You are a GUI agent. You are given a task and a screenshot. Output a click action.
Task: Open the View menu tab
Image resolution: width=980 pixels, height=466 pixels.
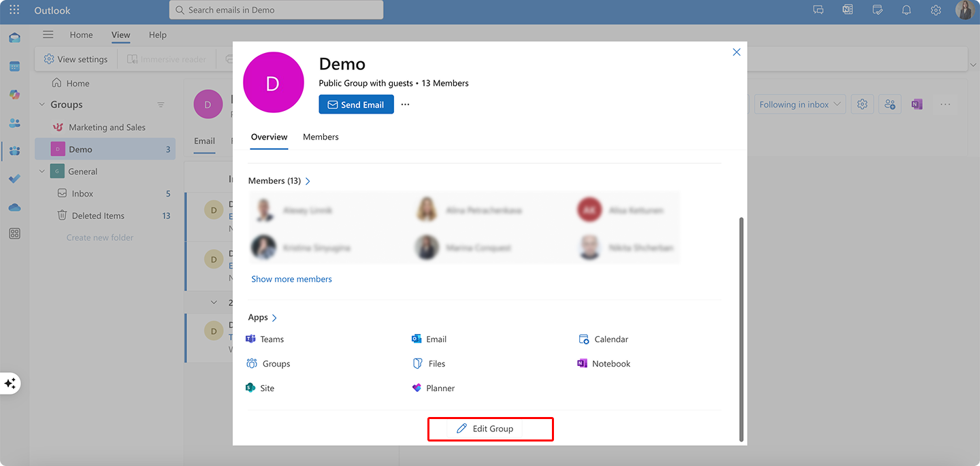[x=120, y=35]
